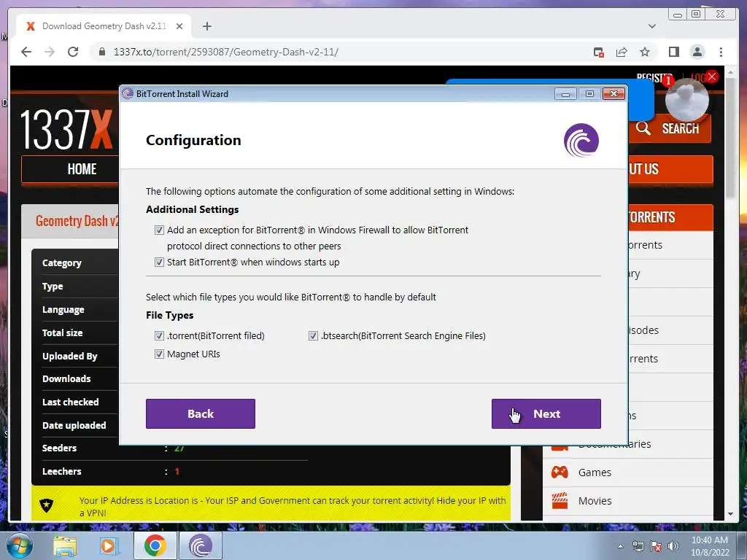Image resolution: width=747 pixels, height=560 pixels.
Task: Click the volume speaker tray icon
Action: pos(673,546)
